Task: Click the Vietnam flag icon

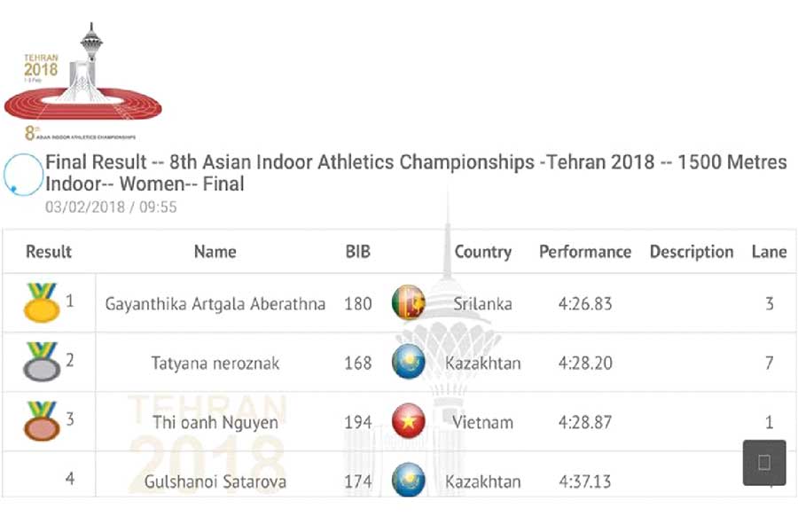Action: pyautogui.click(x=409, y=422)
